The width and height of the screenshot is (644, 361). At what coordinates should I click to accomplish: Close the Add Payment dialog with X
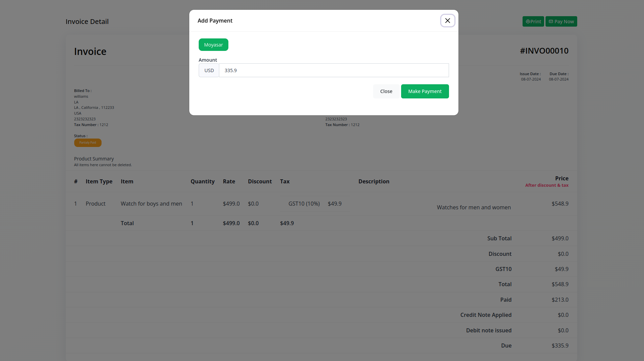click(x=447, y=21)
